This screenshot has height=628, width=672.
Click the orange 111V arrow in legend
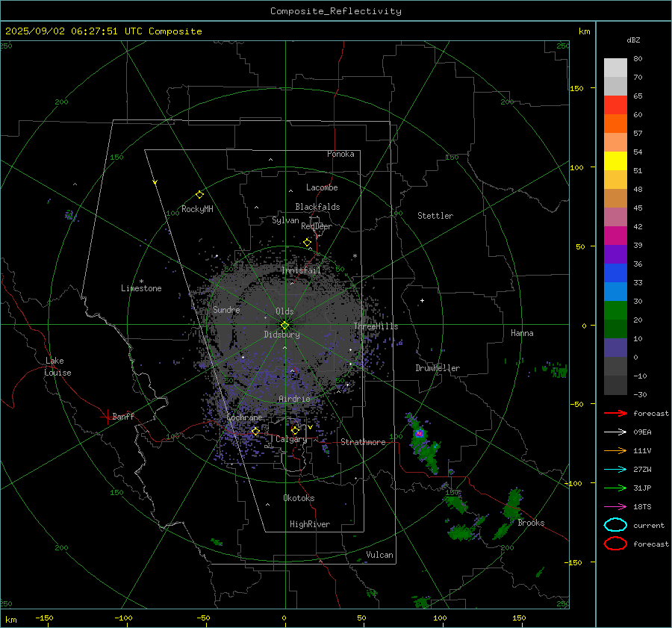(615, 450)
